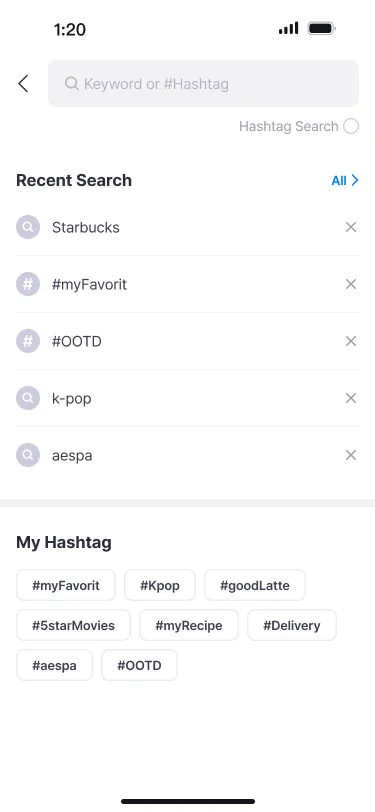Tap the #myRecipe hashtag chip

tap(189, 626)
